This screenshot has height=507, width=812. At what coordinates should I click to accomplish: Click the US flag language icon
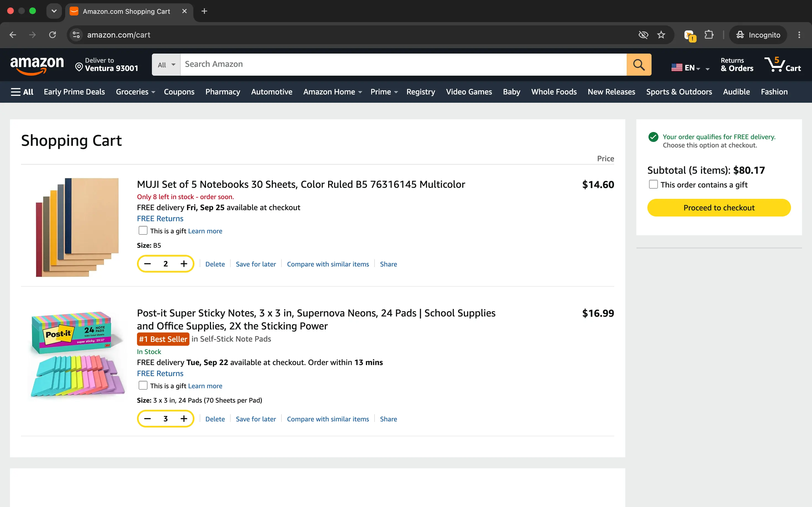676,68
